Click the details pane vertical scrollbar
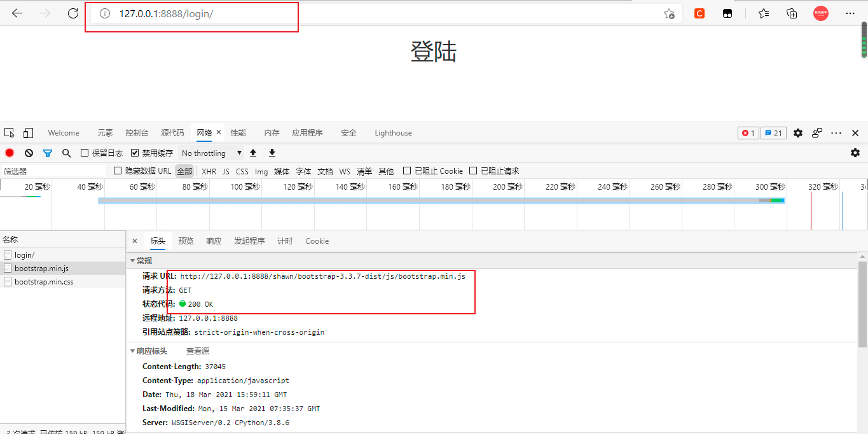This screenshot has height=434, width=868. 863,304
